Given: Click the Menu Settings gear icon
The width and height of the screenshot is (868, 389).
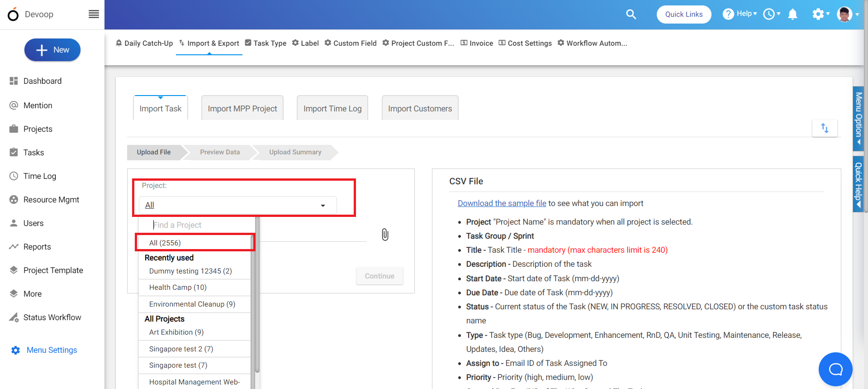Looking at the screenshot, I should coord(15,350).
